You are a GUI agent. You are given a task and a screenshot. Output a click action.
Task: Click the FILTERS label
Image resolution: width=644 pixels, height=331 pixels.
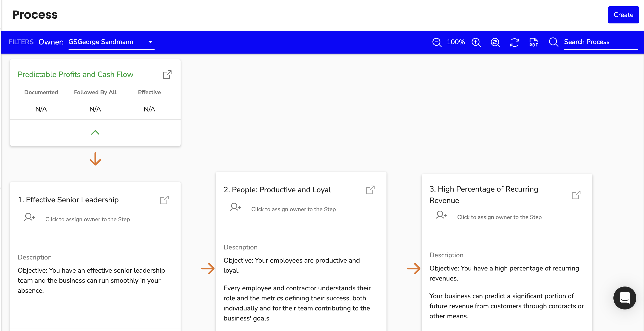(x=21, y=42)
